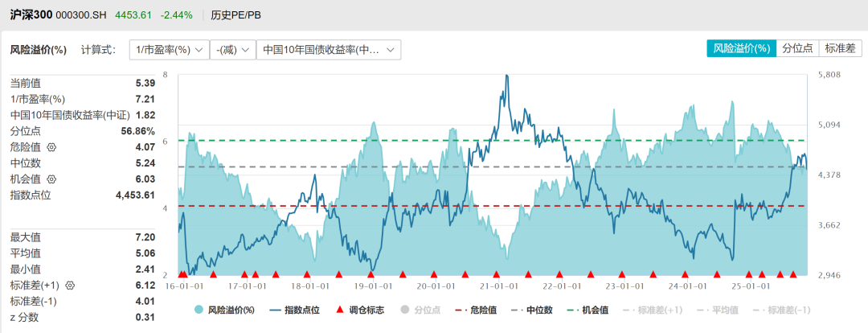The width and height of the screenshot is (868, 333).
Task: Click the 21-01-01 rebalance triangle marker
Action: pyautogui.click(x=497, y=274)
